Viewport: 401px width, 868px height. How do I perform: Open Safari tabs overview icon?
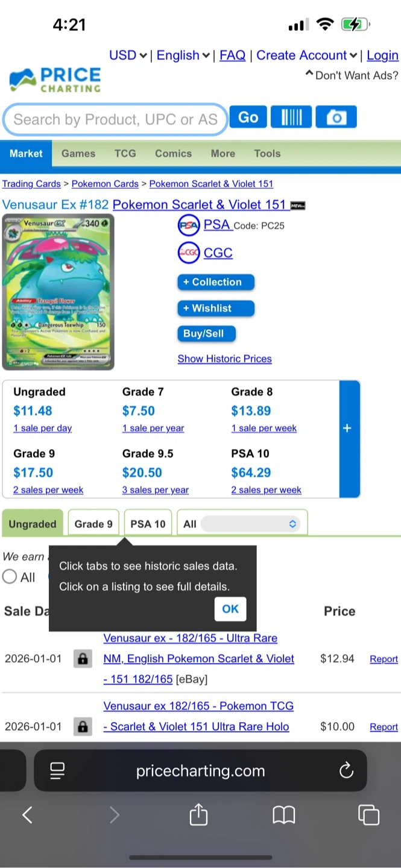(368, 816)
